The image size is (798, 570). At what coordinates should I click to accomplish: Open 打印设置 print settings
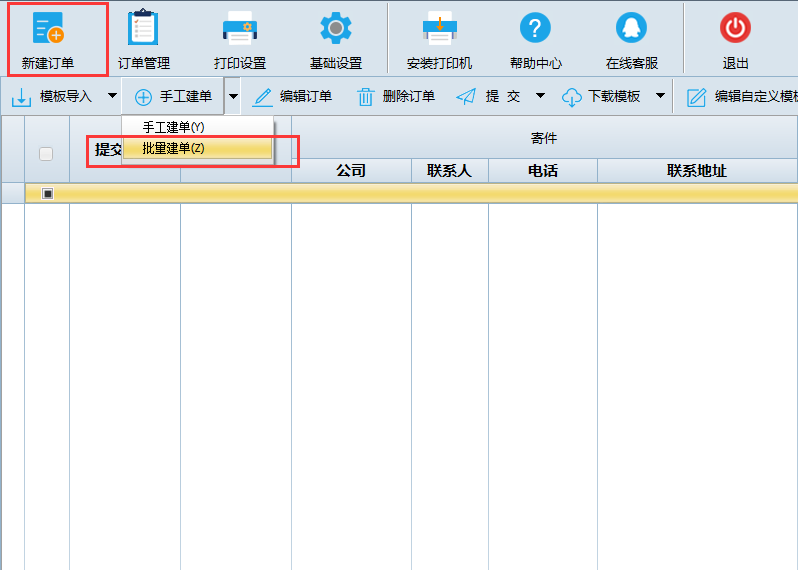tap(240, 40)
